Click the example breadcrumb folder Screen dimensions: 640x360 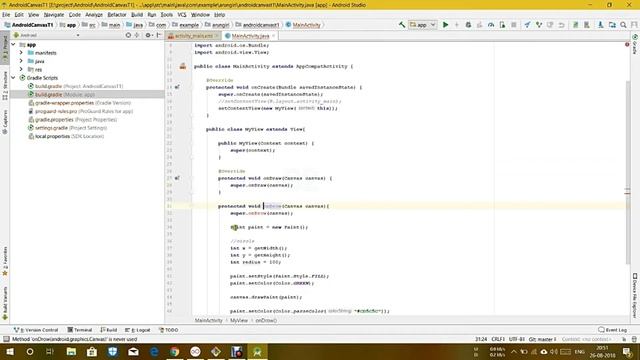pyautogui.click(x=185, y=25)
